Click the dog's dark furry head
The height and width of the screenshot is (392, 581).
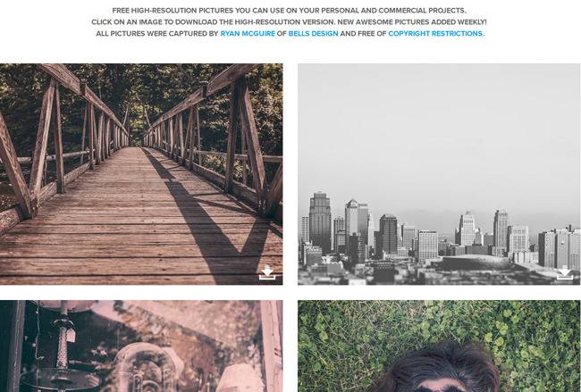coord(439,368)
